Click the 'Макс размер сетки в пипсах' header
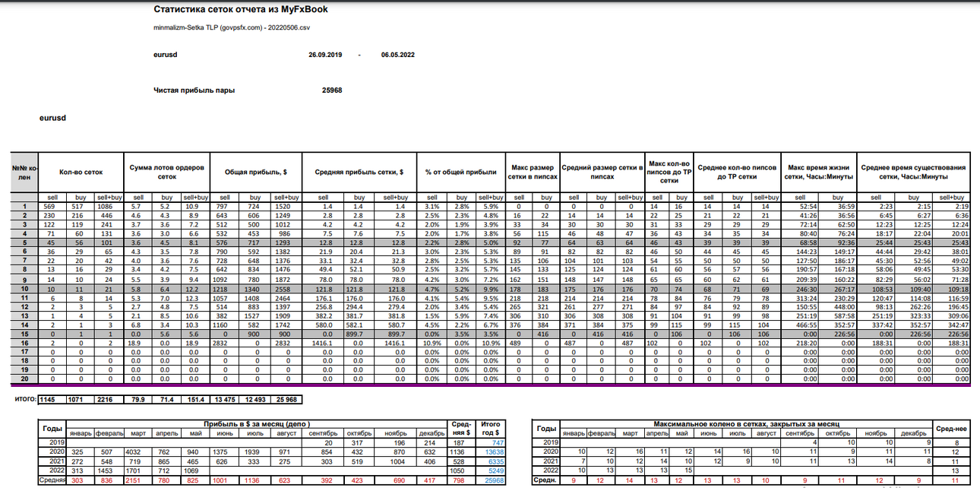Screen dimensions: 980x488 coord(532,172)
